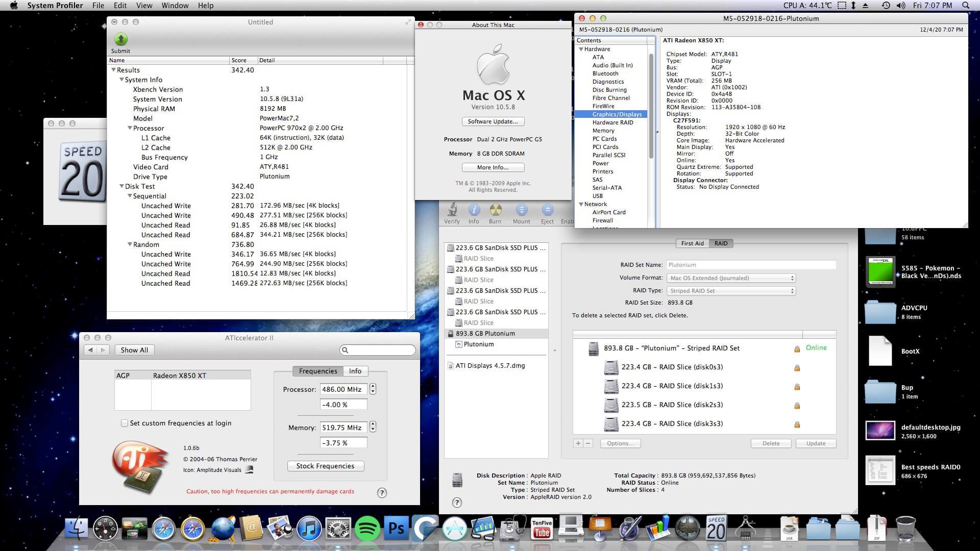Collapse the Sequential results in Xbench
Viewport: 980px width, 551px height.
130,196
